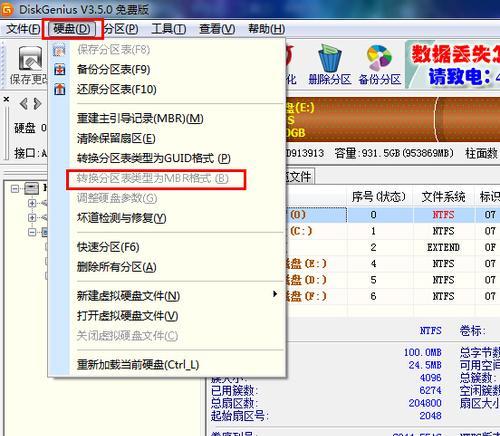Select 清除保留扇区(E)
Image resolution: width=500 pixels, height=436 pixels.
click(116, 138)
